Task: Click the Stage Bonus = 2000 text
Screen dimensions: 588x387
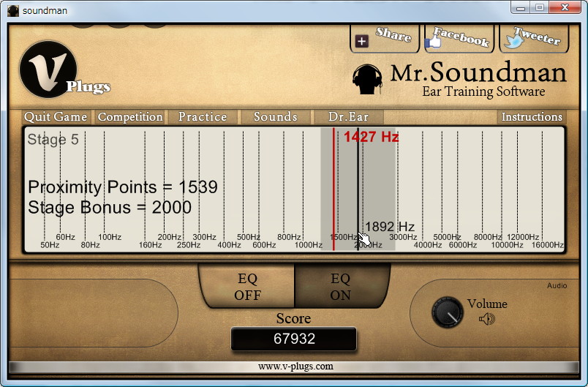Action: coord(110,208)
